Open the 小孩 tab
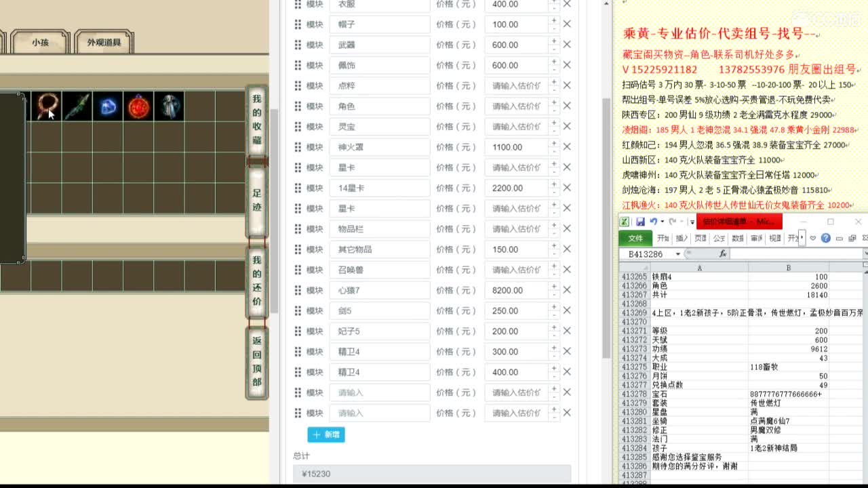This screenshot has height=488, width=868. pyautogui.click(x=40, y=42)
